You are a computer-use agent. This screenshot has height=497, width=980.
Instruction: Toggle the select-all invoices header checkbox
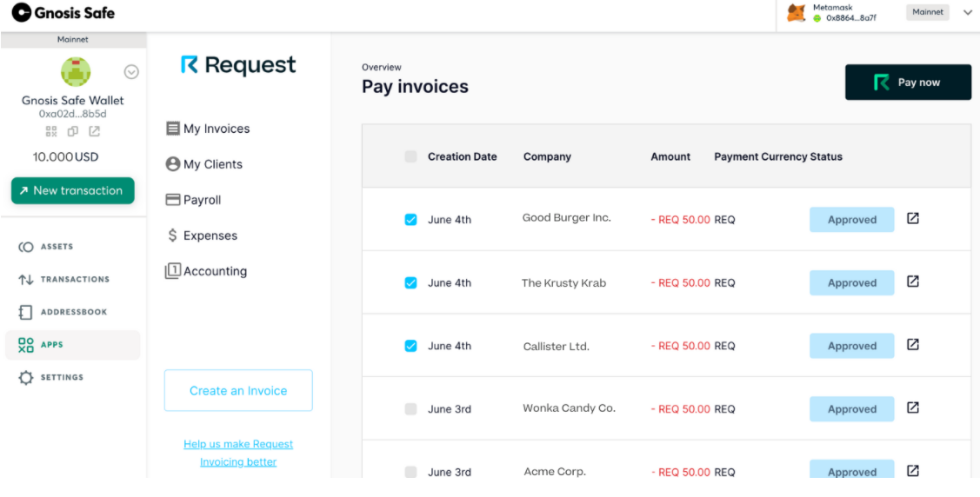[410, 156]
